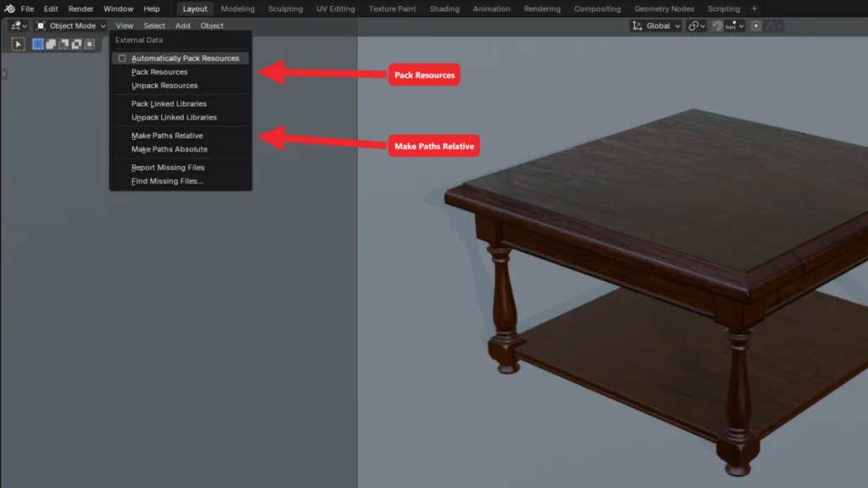Switch to the Geometry Nodes workspace tab
This screenshot has height=488, width=868.
tap(665, 8)
